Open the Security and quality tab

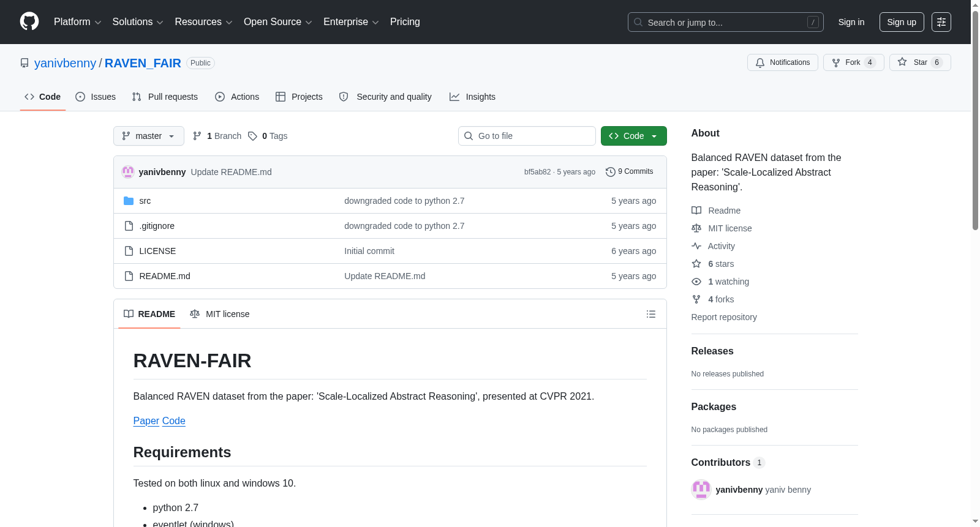385,97
